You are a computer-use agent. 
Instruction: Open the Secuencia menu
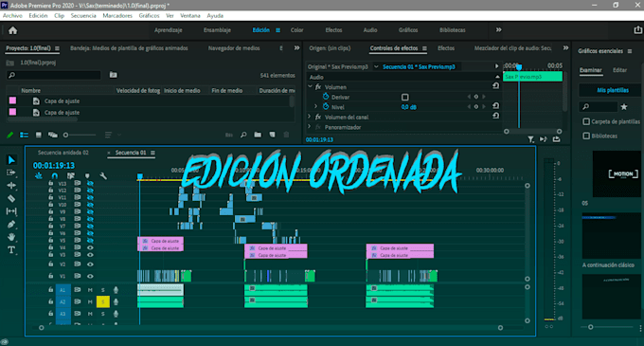pos(83,15)
